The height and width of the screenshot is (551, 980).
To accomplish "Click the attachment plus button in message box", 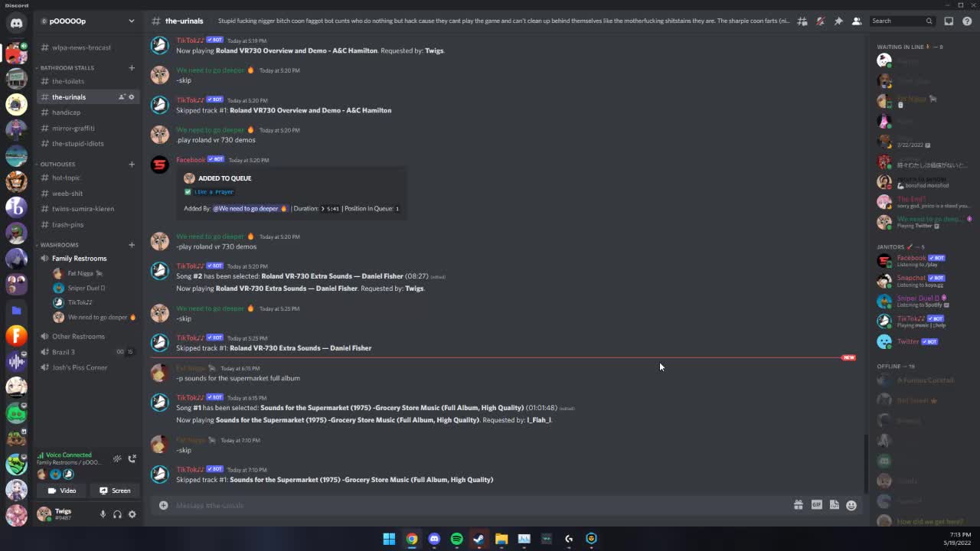I will click(x=163, y=505).
